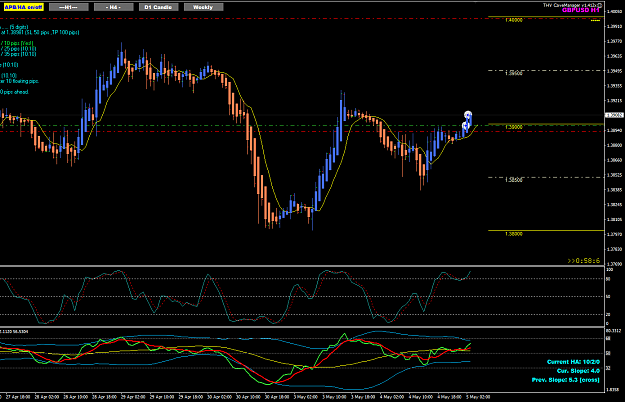625x402 pixels.
Task: Click the 1.40000 yellow price level label
Action: [513, 20]
